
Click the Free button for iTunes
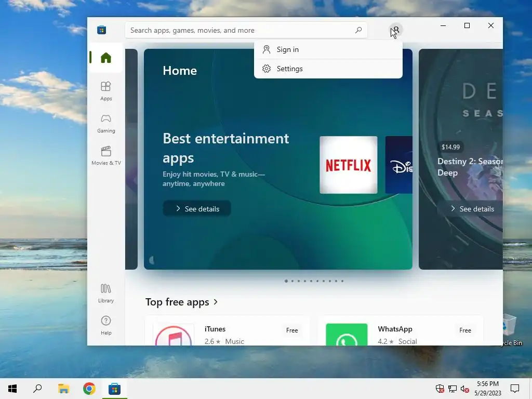[292, 330]
